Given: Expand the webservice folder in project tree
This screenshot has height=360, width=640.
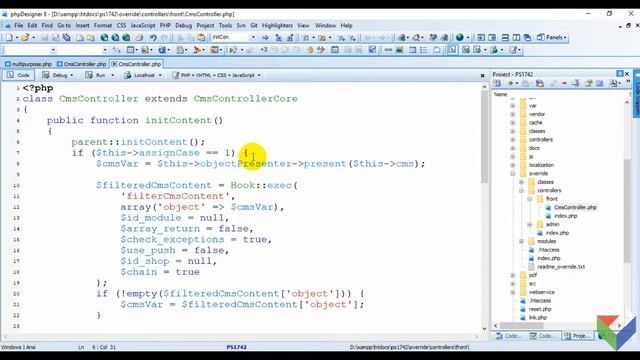Looking at the screenshot, I should point(513,292).
